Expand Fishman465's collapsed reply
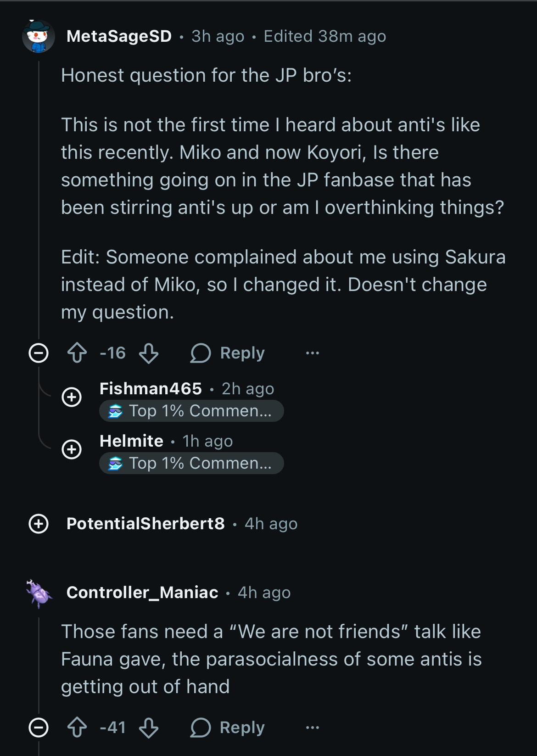Image resolution: width=537 pixels, height=756 pixels. pos(72,397)
